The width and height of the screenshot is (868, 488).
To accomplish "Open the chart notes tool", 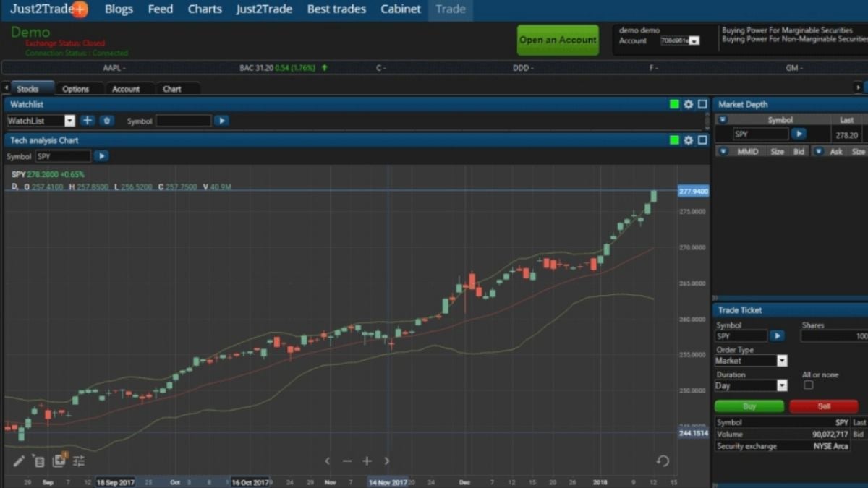I will 38,461.
